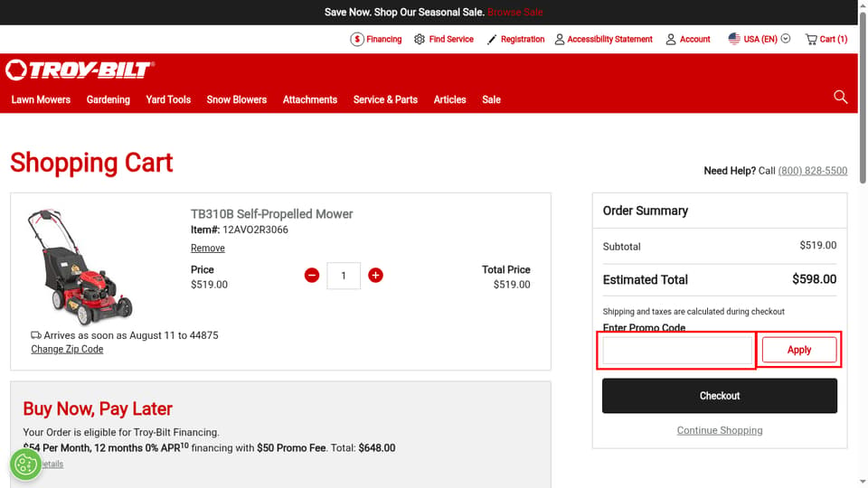This screenshot has width=868, height=488.
Task: Open the Financing dollar icon link
Action: 357,39
